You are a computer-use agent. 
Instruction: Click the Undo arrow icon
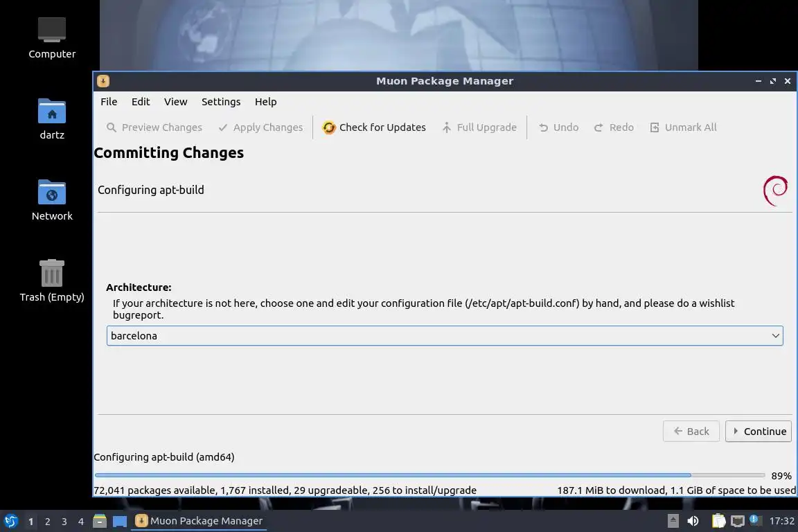coord(543,127)
